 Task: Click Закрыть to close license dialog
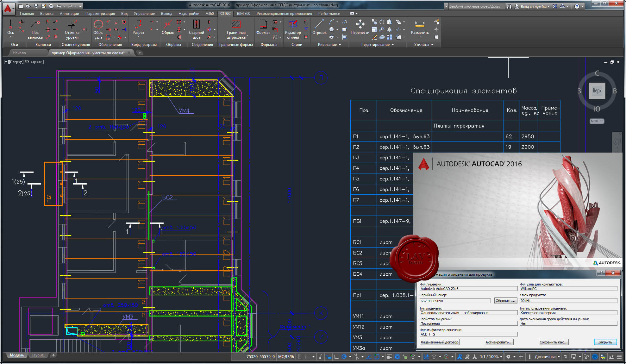[605, 342]
